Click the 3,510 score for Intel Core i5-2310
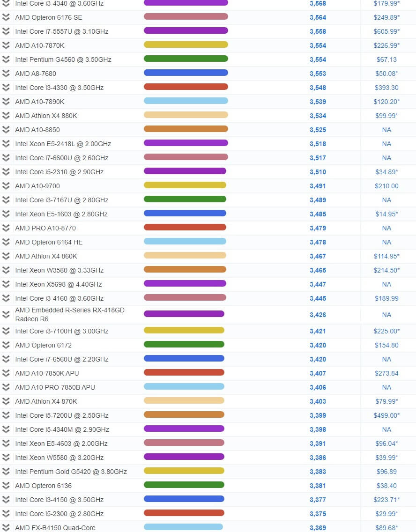416x532 pixels. tap(318, 172)
